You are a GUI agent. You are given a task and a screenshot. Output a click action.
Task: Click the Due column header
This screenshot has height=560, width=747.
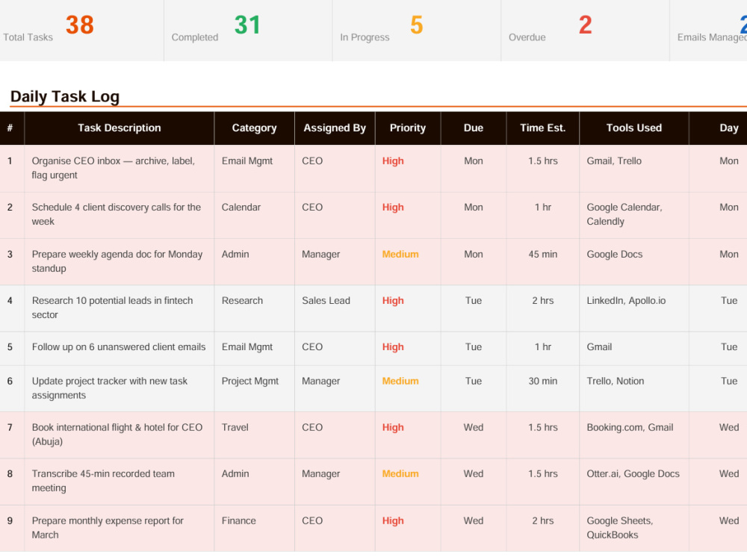tap(474, 128)
